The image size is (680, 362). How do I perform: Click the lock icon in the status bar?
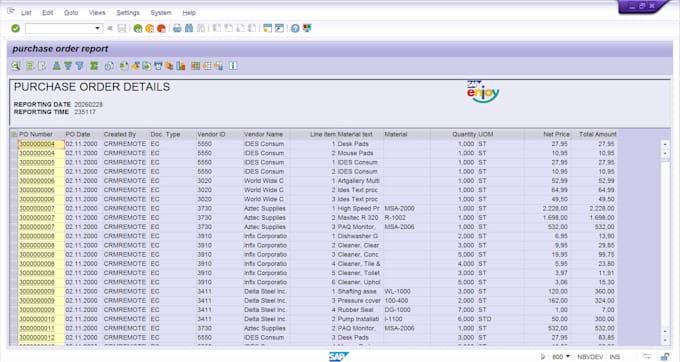click(664, 357)
